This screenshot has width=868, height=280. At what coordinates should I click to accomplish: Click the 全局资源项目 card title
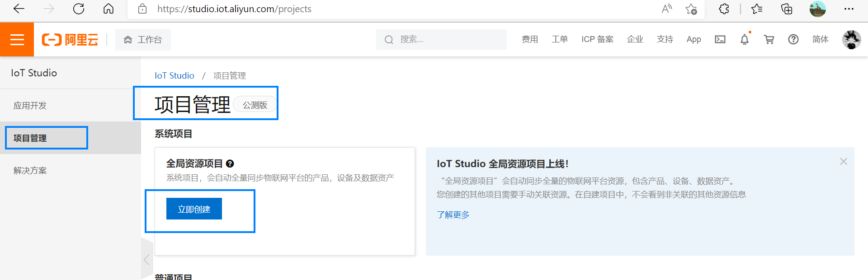coord(194,163)
